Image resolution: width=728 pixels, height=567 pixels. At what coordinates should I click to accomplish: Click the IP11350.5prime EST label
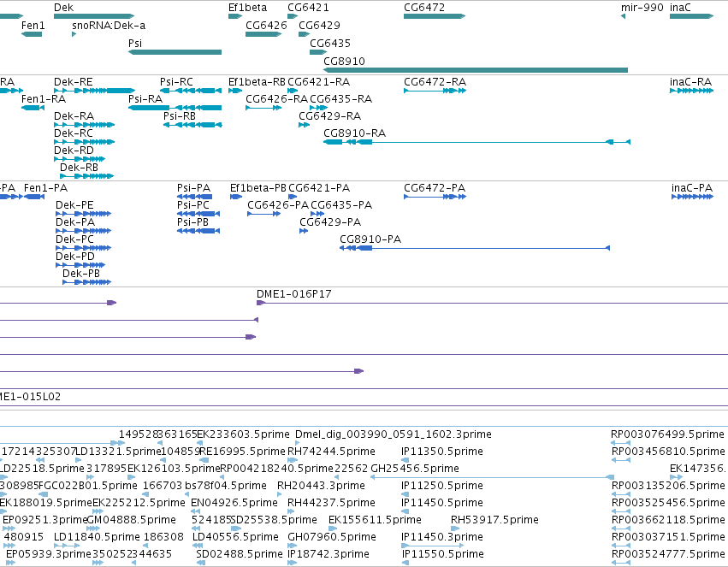tap(442, 452)
